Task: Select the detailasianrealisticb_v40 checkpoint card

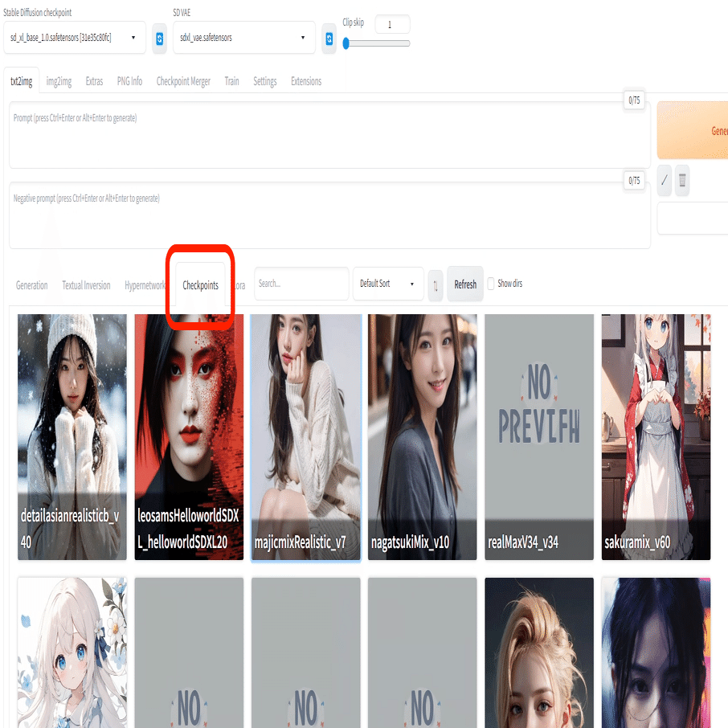Action: click(72, 437)
